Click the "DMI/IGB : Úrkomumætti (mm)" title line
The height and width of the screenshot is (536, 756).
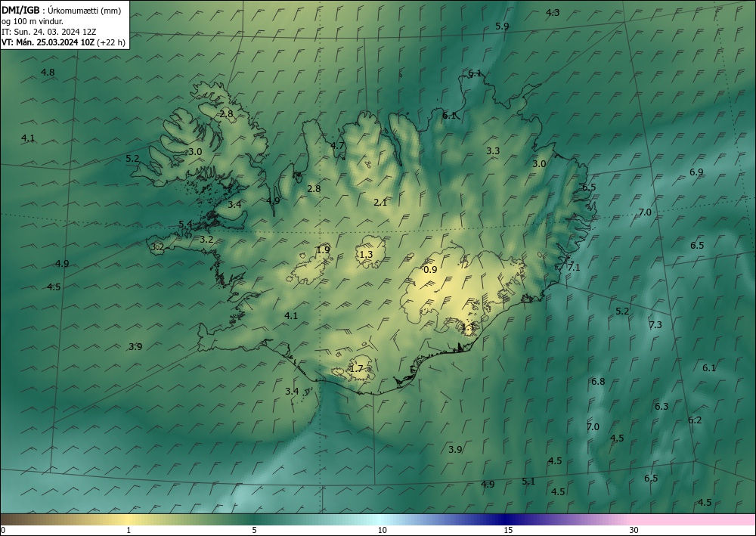(61, 11)
